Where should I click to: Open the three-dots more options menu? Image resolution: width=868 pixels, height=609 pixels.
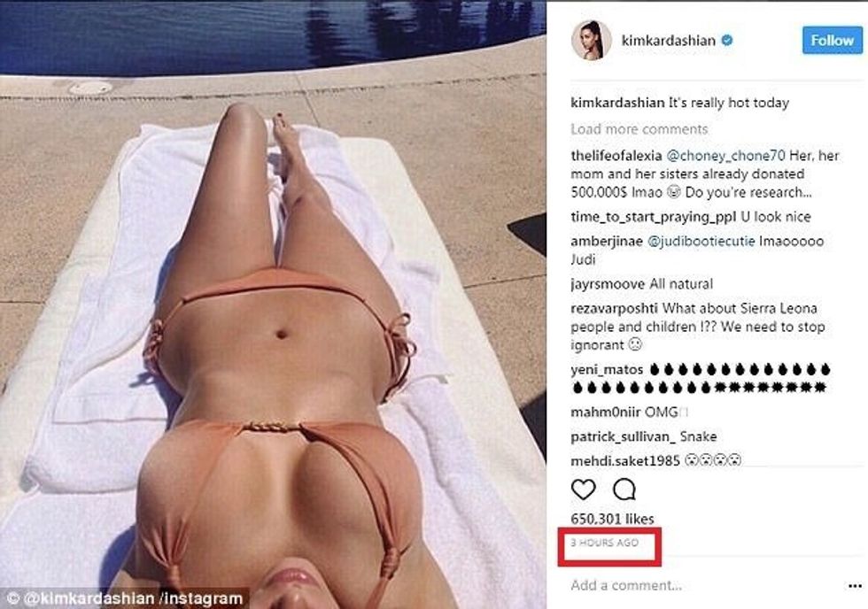pyautogui.click(x=855, y=586)
